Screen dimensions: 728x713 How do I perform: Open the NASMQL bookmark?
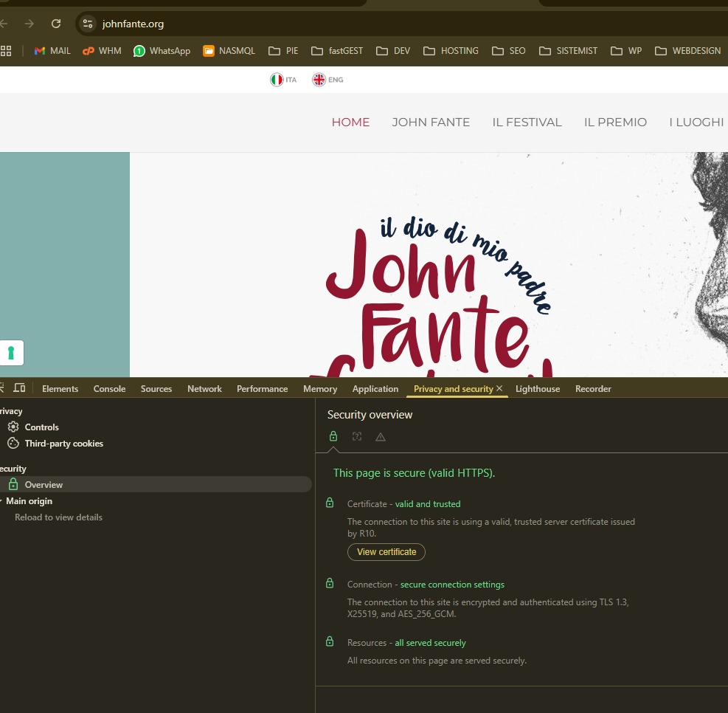pyautogui.click(x=229, y=51)
